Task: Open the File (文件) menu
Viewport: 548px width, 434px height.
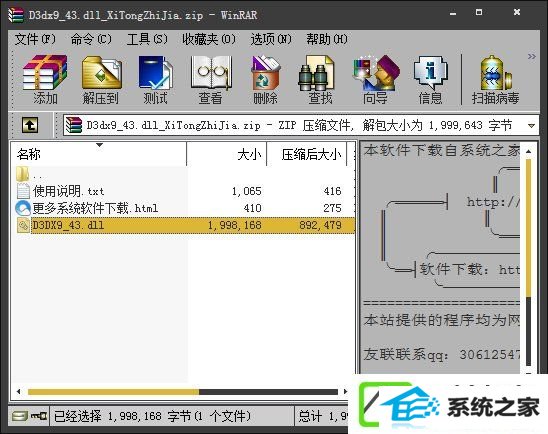Action: coord(35,39)
